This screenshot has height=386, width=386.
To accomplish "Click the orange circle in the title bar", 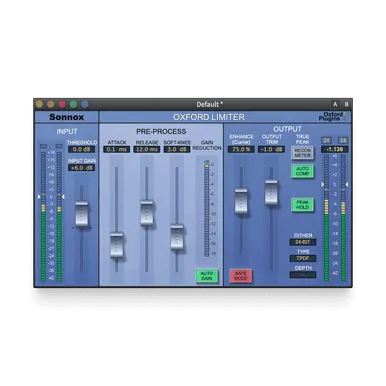I will coord(50,104).
